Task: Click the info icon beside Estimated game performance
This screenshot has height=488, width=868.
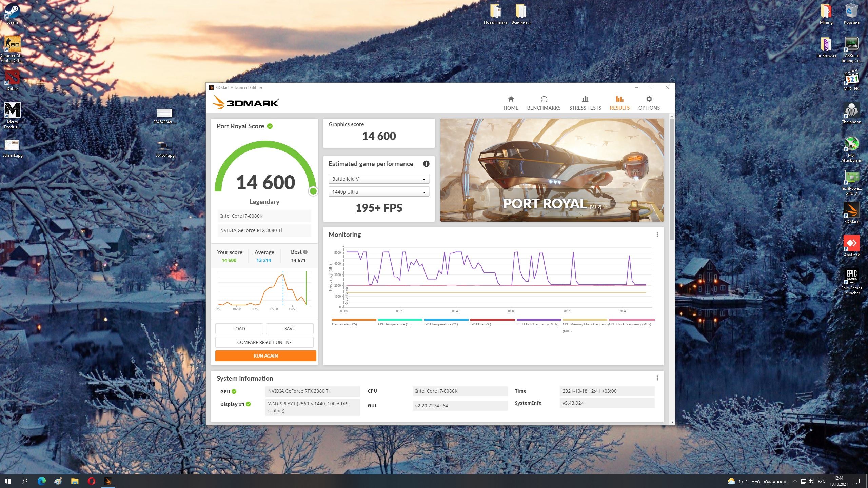Action: pyautogui.click(x=426, y=164)
